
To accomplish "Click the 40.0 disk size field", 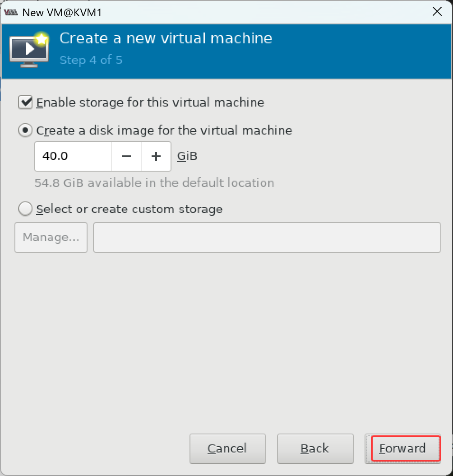I will (73, 156).
